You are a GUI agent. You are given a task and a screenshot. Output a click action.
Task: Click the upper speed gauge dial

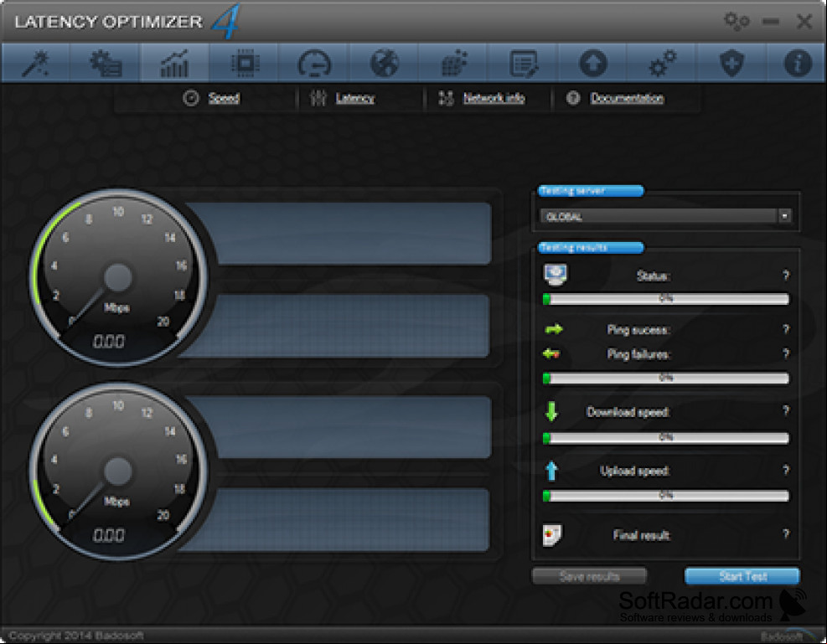click(x=118, y=277)
